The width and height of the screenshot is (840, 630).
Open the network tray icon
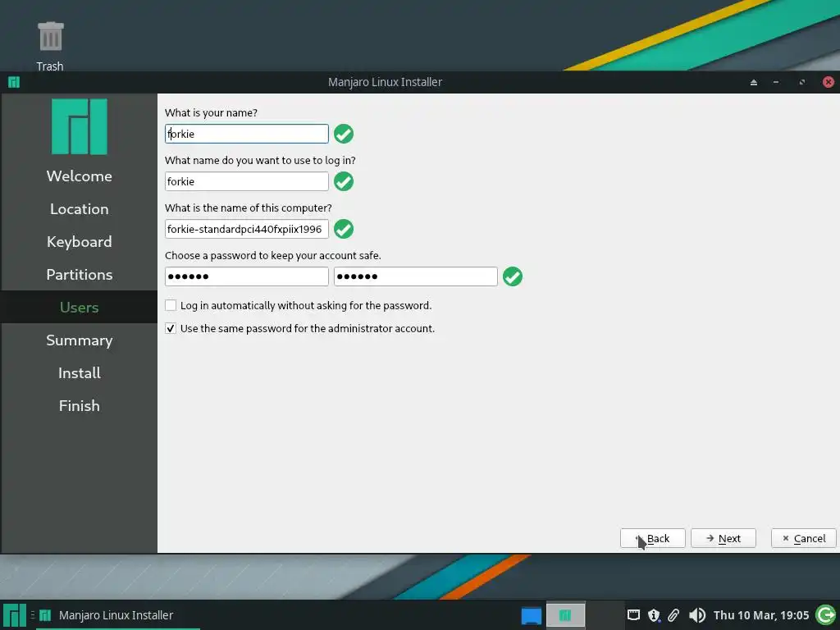coord(633,615)
